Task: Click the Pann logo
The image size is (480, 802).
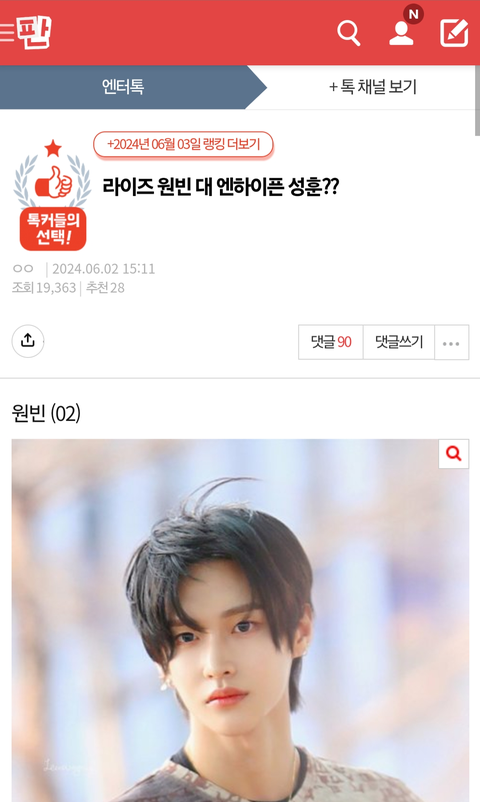Action: (34, 32)
